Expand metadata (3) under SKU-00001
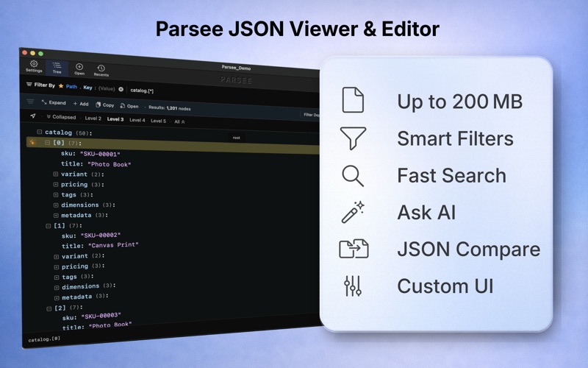The height and width of the screenshot is (368, 588). point(56,216)
